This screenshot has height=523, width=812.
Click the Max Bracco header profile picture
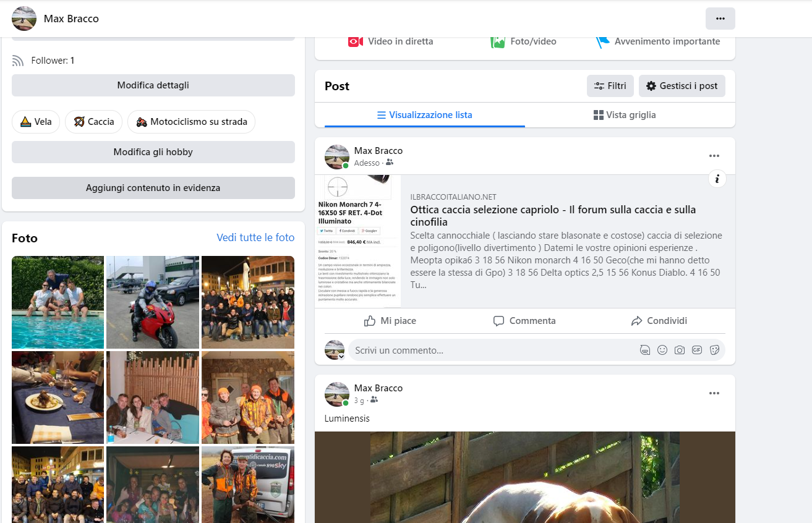[24, 19]
